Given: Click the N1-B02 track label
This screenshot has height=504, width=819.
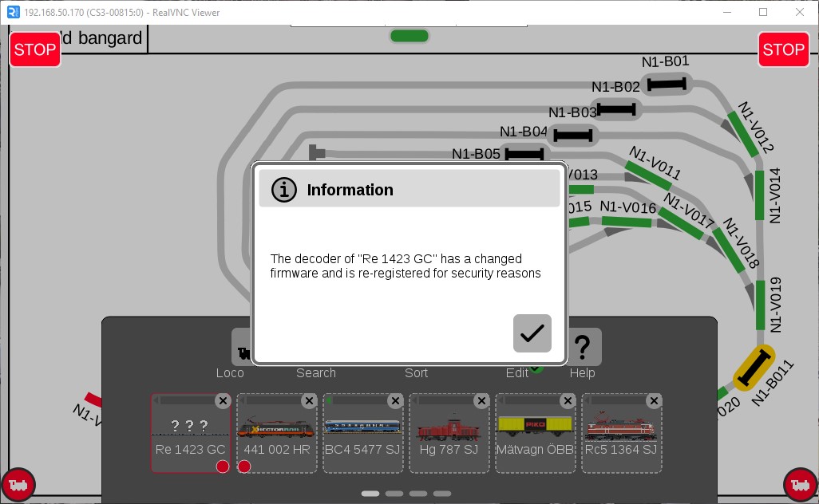Looking at the screenshot, I should tap(615, 87).
